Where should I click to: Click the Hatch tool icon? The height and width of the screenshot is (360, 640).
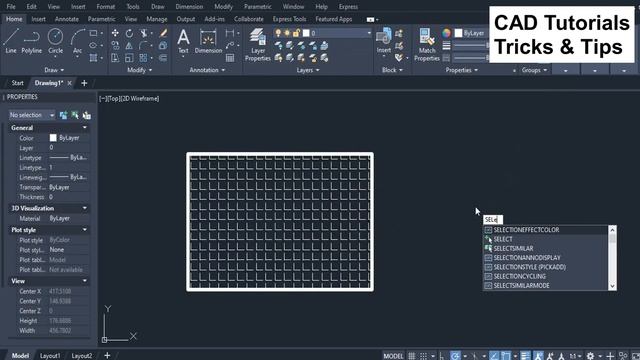pyautogui.click(x=93, y=58)
